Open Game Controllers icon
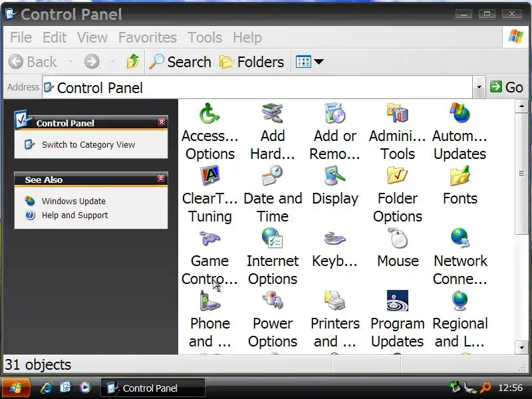The height and width of the screenshot is (399, 532). (209, 239)
